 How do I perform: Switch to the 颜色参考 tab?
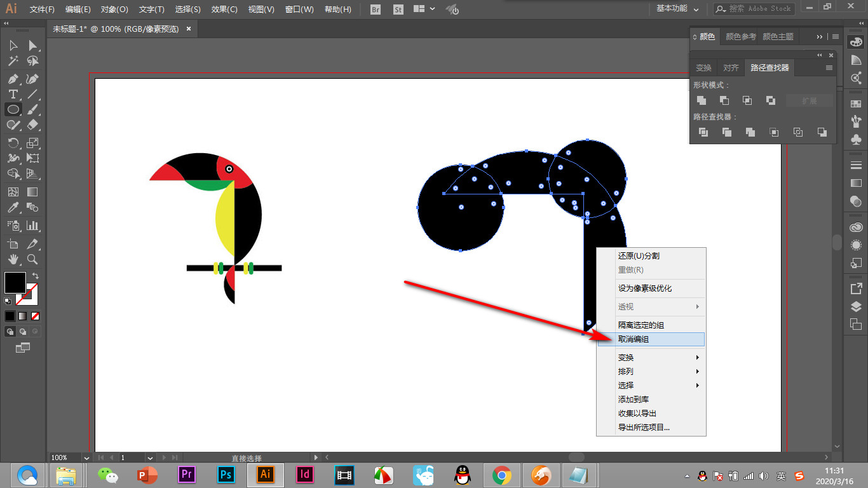click(741, 37)
